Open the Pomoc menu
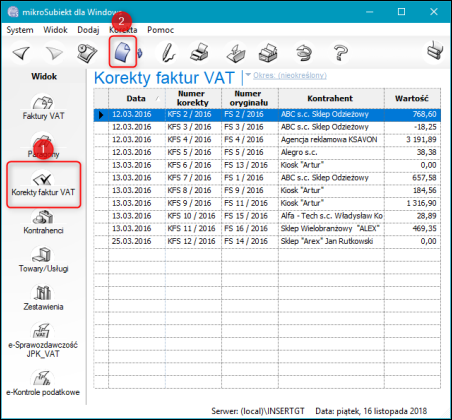 click(x=161, y=30)
